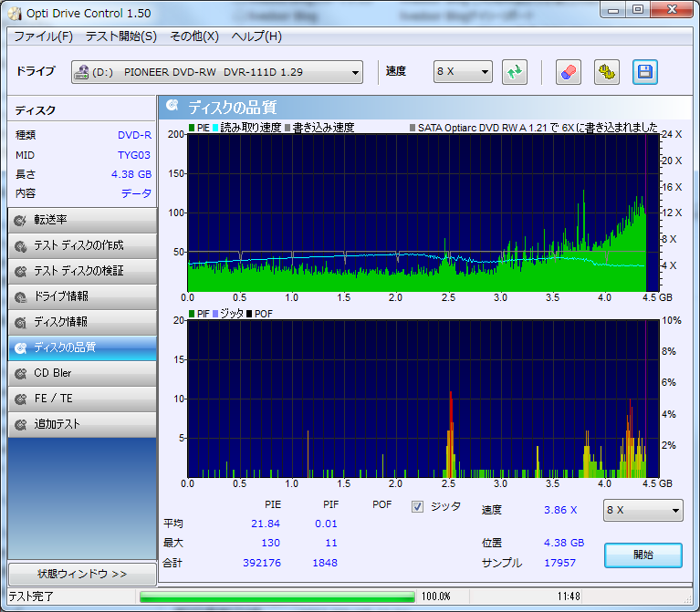Click the PIF jitter graph chart area
The width and height of the screenshot is (700, 612).
tap(423, 399)
